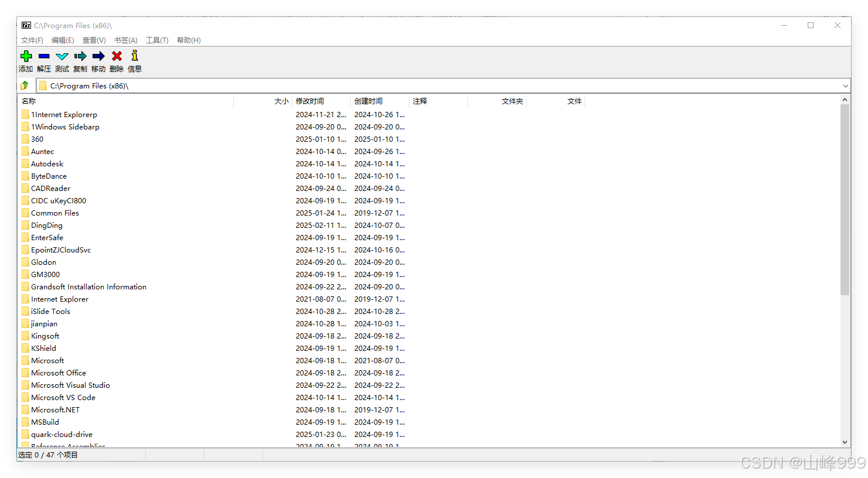Screen dimensions: 868x478
Task: Select Grandsoft Installation Information folder name
Action: pos(88,287)
